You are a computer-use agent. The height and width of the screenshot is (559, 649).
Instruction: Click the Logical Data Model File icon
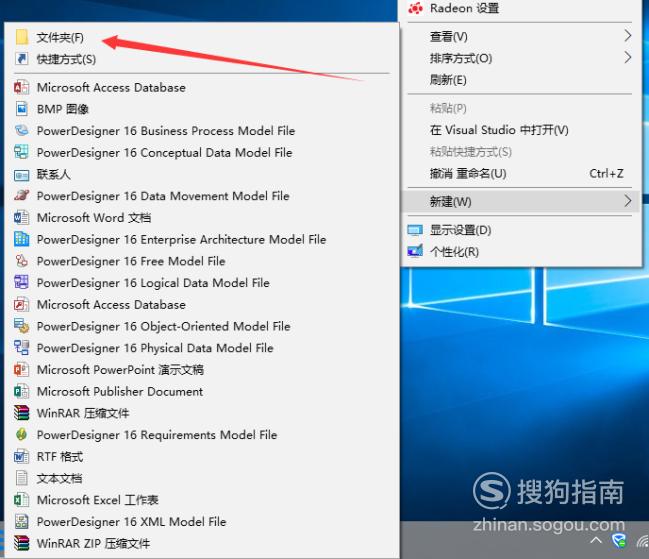coord(22,283)
